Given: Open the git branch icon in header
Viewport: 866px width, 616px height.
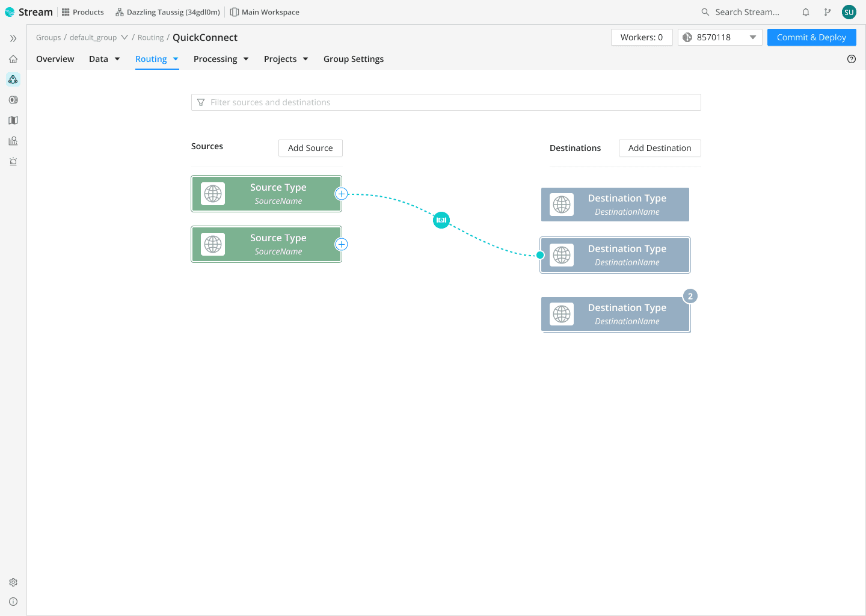Looking at the screenshot, I should pyautogui.click(x=828, y=12).
